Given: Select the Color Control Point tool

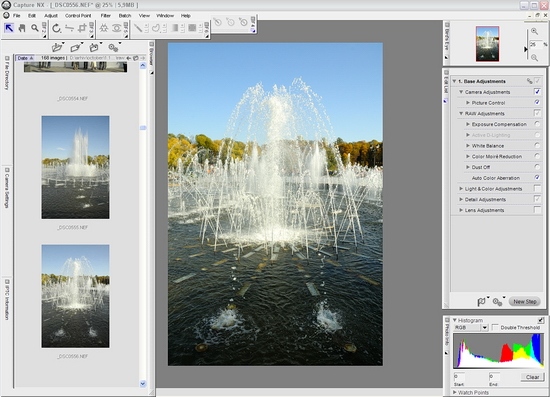Looking at the screenshot, I should coord(104,28).
